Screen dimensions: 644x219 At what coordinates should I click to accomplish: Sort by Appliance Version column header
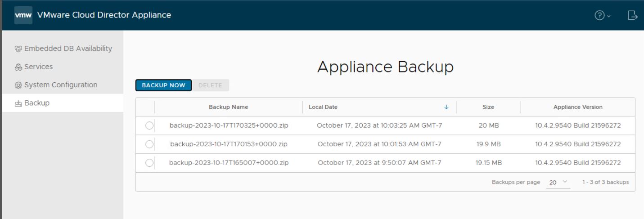pos(578,107)
